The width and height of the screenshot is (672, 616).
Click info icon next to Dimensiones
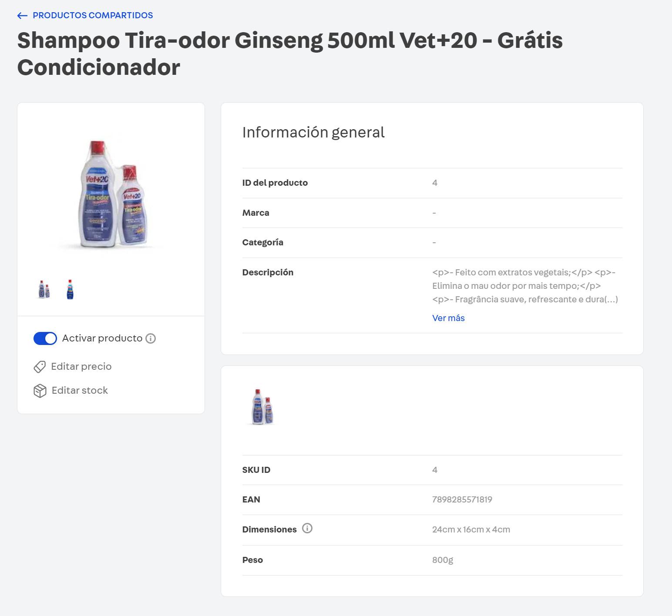pos(307,529)
